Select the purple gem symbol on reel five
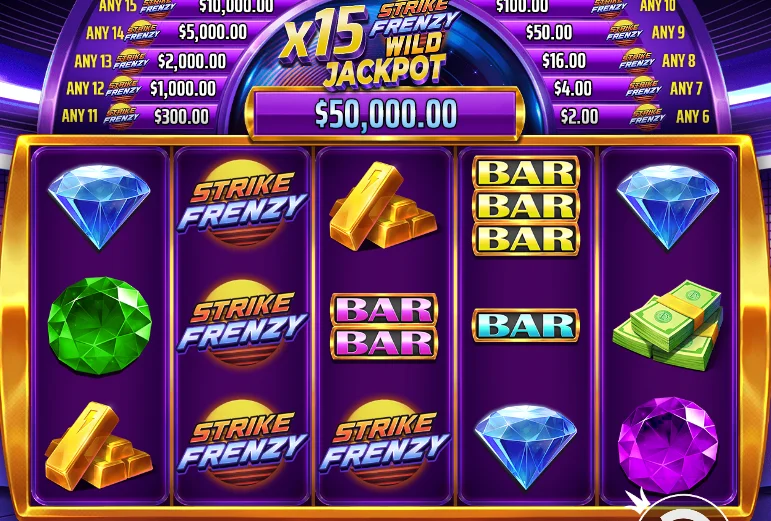 click(x=667, y=445)
